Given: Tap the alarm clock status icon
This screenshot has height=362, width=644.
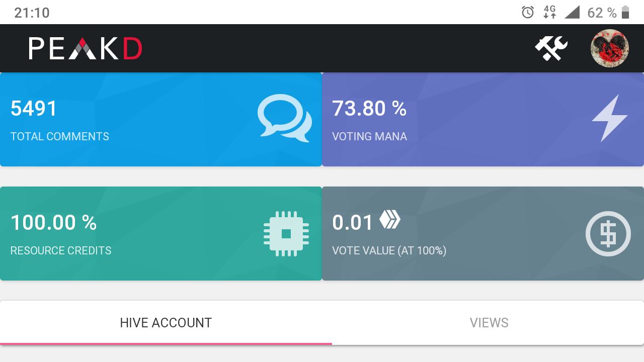Looking at the screenshot, I should [528, 12].
